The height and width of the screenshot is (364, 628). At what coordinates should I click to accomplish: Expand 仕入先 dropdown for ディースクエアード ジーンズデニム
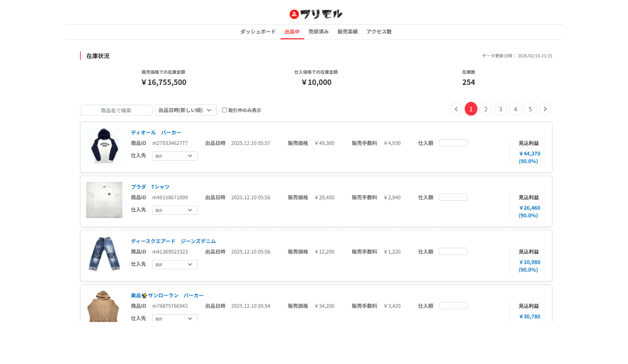click(x=175, y=265)
